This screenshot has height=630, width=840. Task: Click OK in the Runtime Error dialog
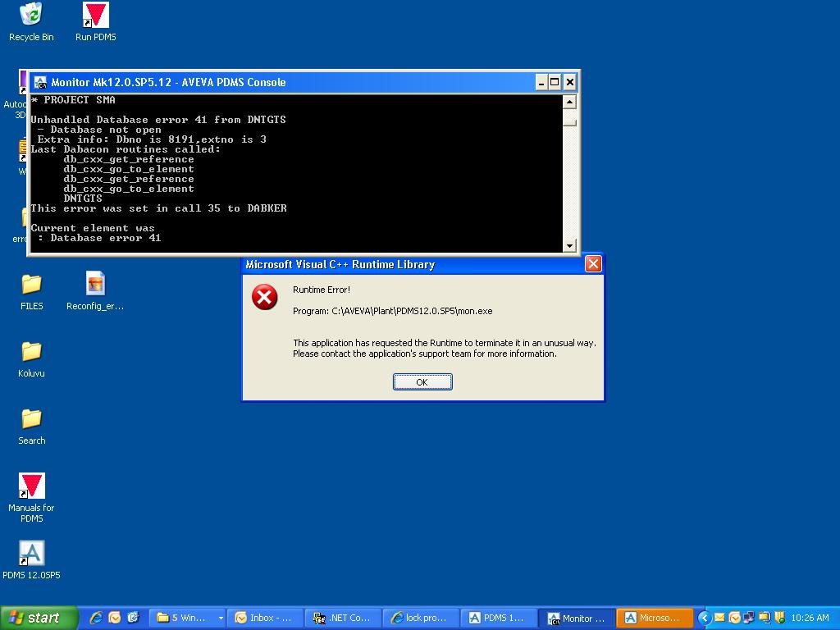[422, 382]
